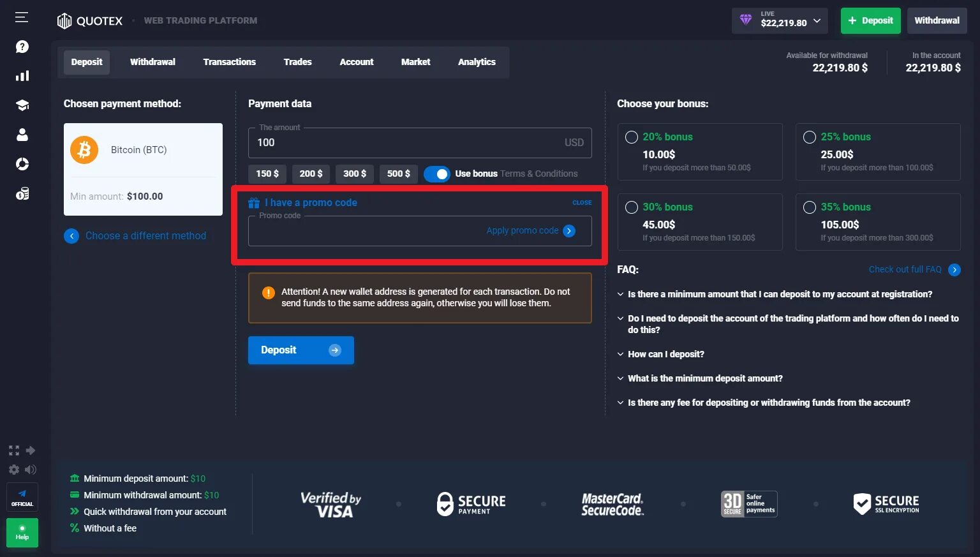The width and height of the screenshot is (980, 557).
Task: Open the account profile person icon
Action: tap(22, 135)
